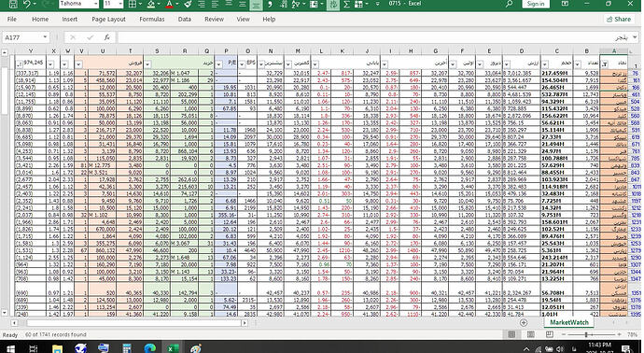
Task: Open the Borders tool in toolbar
Action: pyautogui.click(x=133, y=4)
